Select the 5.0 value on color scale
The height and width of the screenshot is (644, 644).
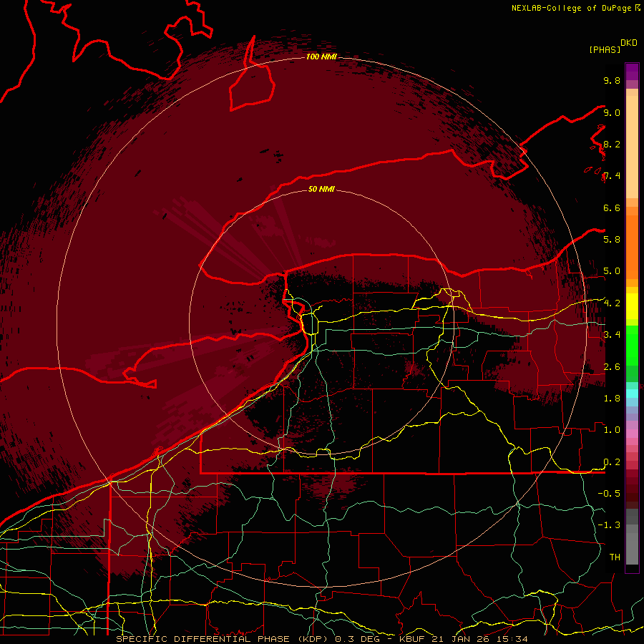612,271
